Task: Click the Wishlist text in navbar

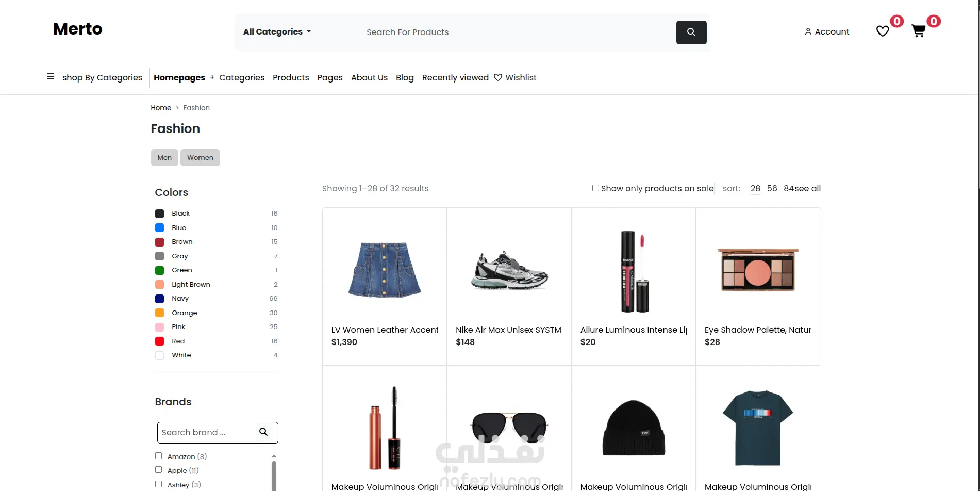Action: (x=521, y=77)
